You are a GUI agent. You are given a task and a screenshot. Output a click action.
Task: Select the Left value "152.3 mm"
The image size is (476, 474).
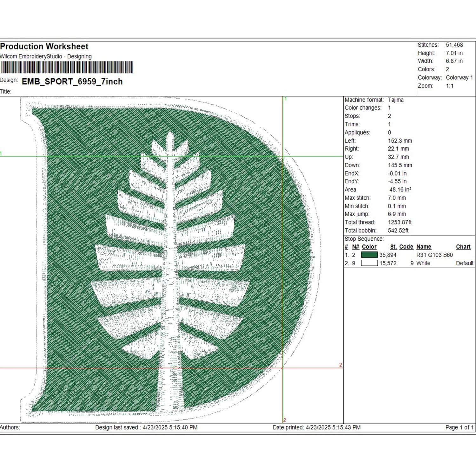point(400,141)
